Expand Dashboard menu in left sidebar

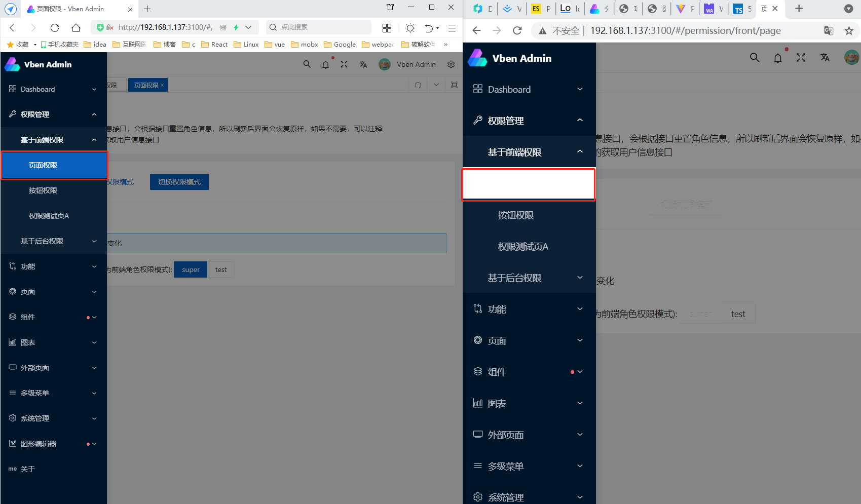53,89
